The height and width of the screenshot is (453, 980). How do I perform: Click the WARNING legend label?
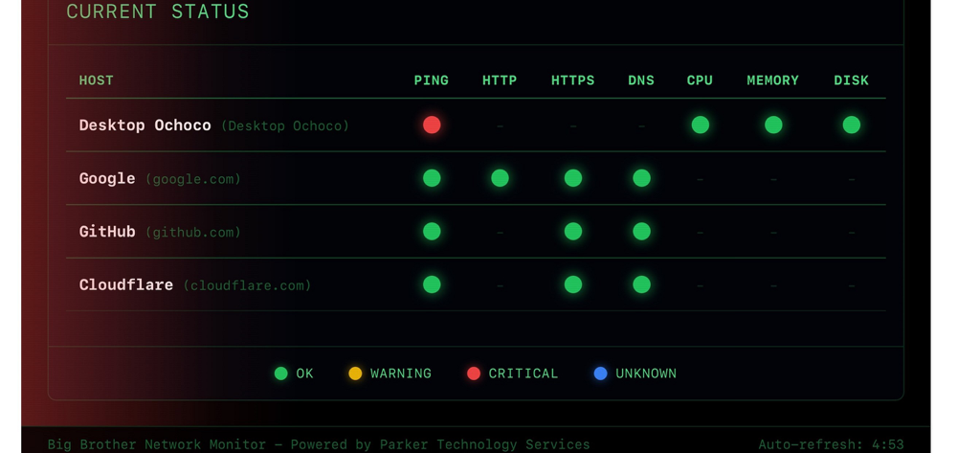coord(401,374)
